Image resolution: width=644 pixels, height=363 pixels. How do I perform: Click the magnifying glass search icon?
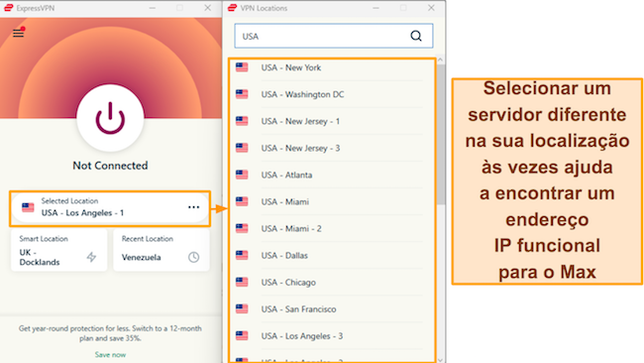tap(416, 36)
